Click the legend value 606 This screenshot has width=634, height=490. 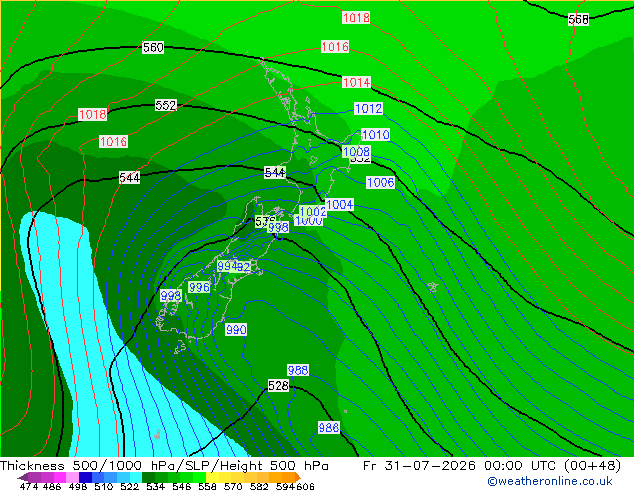tap(305, 486)
